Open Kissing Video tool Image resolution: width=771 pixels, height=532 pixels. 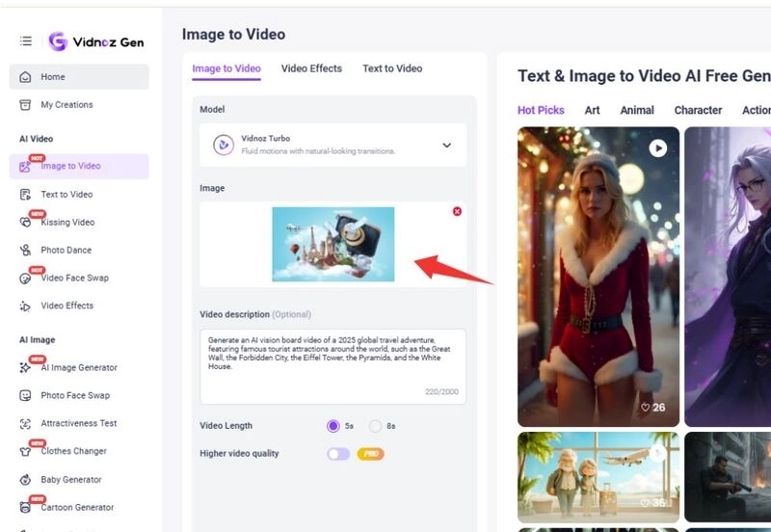[79, 223]
